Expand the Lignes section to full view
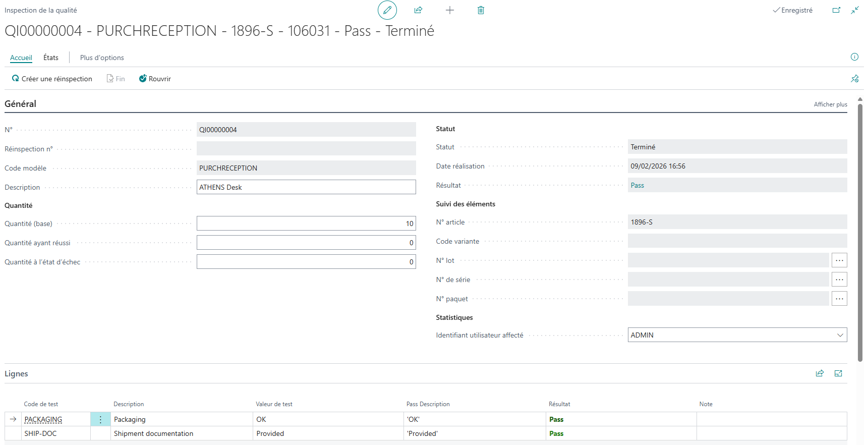The width and height of the screenshot is (868, 445). [x=838, y=373]
